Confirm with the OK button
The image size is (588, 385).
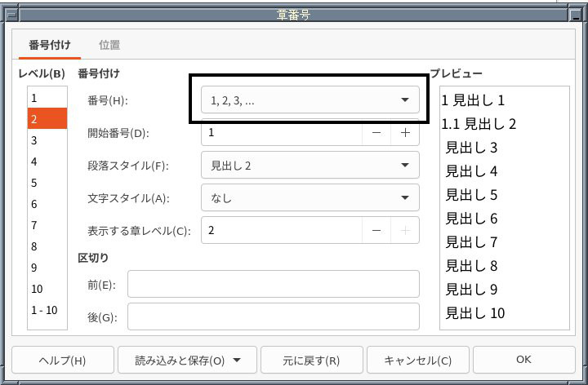pos(523,360)
